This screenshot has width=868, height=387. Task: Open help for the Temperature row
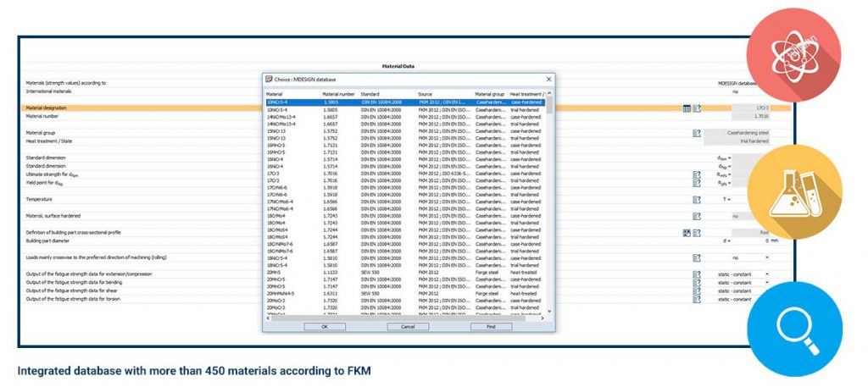coord(697,200)
